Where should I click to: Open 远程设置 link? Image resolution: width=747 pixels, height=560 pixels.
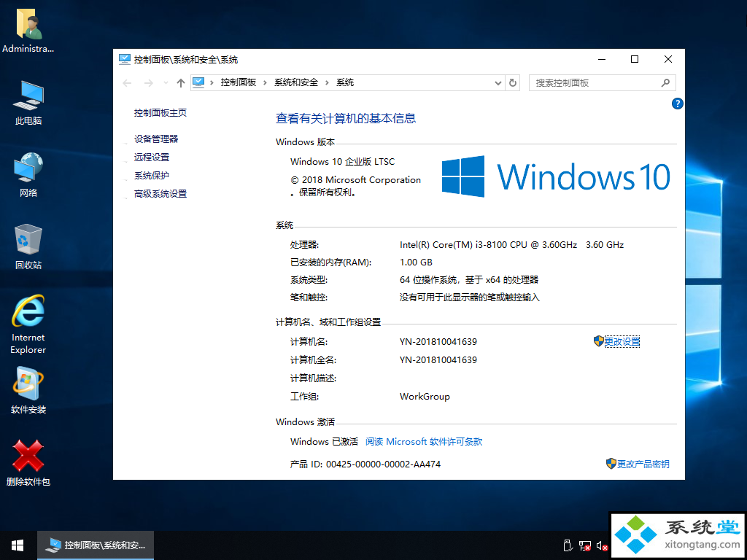pos(152,157)
